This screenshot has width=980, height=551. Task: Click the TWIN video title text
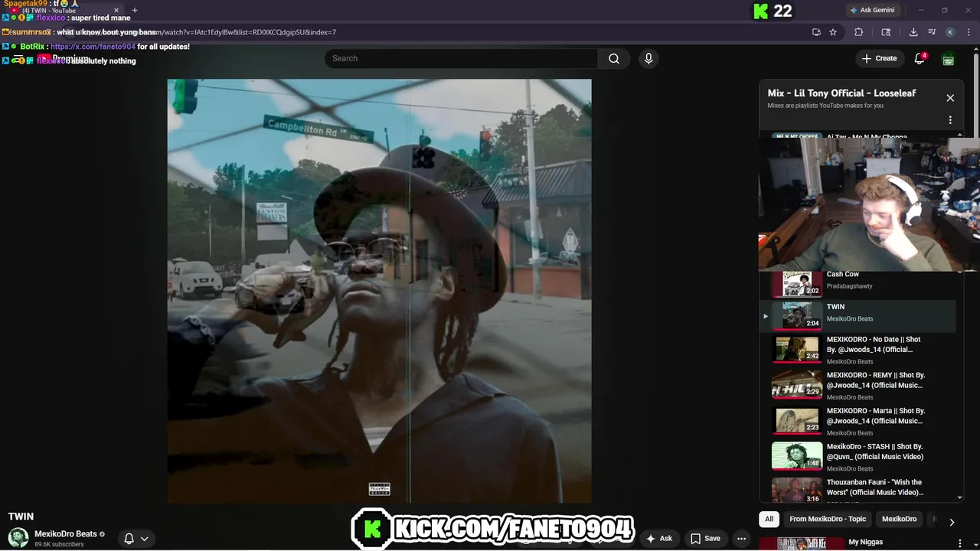[21, 517]
